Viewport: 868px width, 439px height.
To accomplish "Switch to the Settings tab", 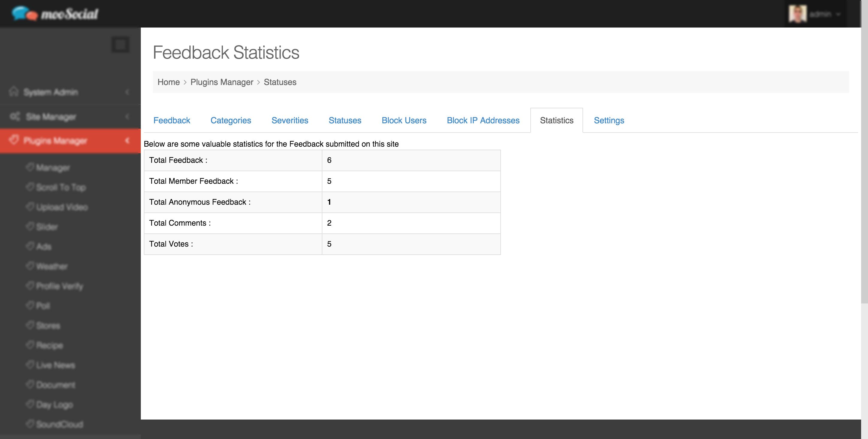I will coord(609,120).
